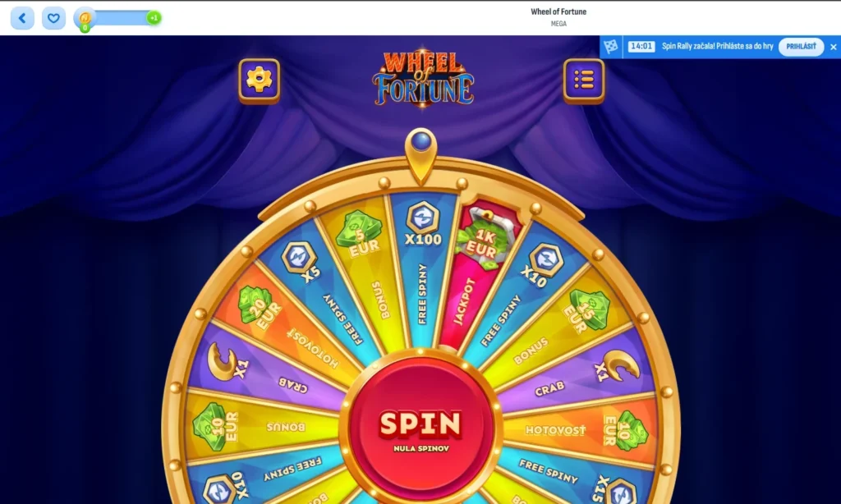
Task: Click the coin icon on progress bar
Action: click(x=85, y=19)
